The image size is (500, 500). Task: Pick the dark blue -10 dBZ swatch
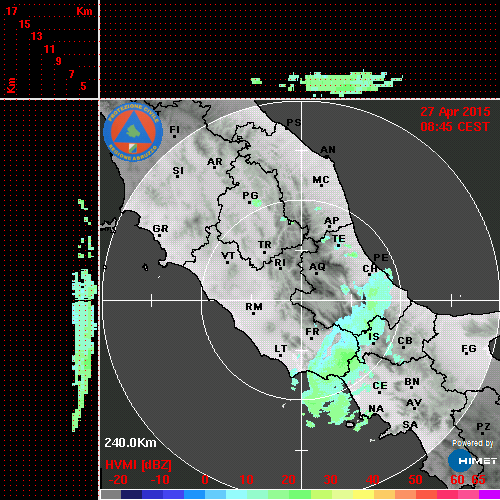[x=152, y=494]
